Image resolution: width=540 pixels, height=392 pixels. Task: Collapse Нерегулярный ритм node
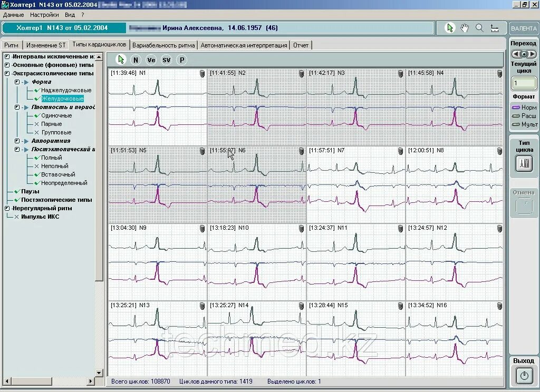coord(7,209)
